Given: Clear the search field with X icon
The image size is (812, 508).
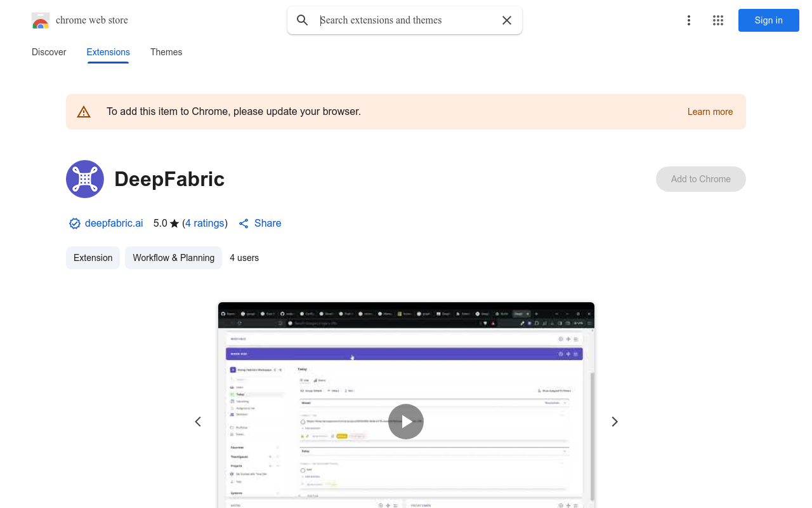Looking at the screenshot, I should tap(507, 20).
